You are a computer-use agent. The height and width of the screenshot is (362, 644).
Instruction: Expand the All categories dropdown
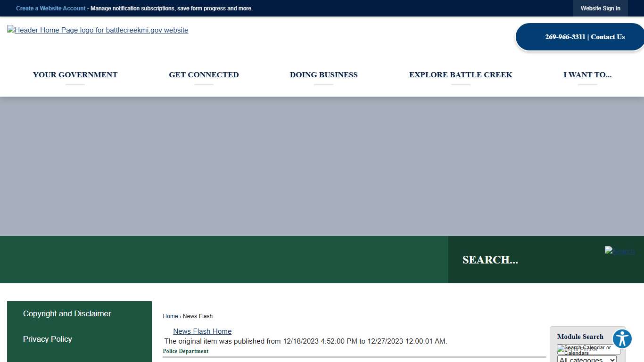pos(586,359)
